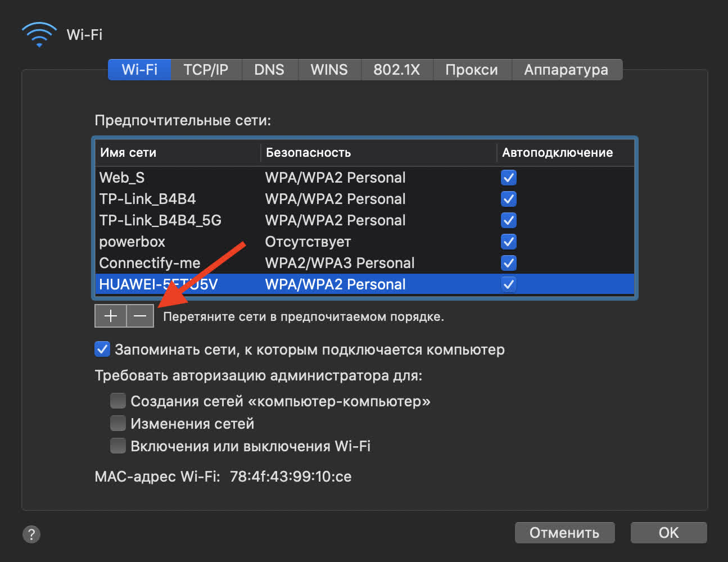Go to the Прокси tab
This screenshot has width=728, height=562.
click(x=472, y=70)
